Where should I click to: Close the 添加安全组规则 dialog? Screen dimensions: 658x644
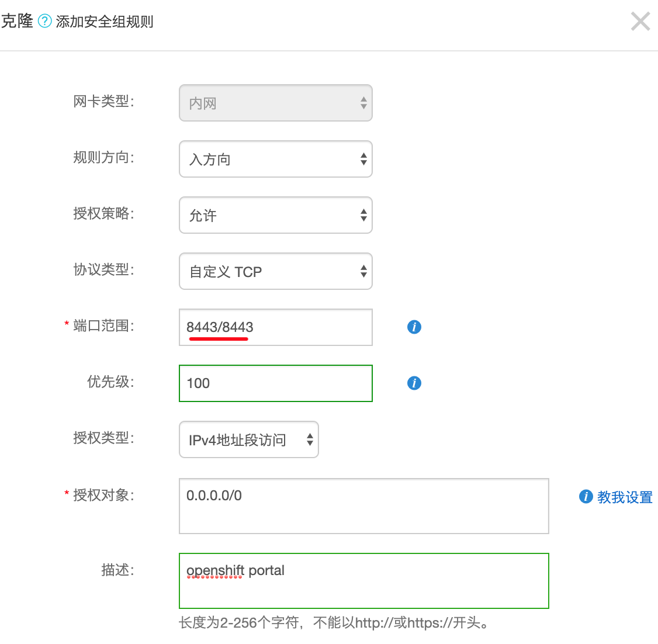click(x=640, y=21)
